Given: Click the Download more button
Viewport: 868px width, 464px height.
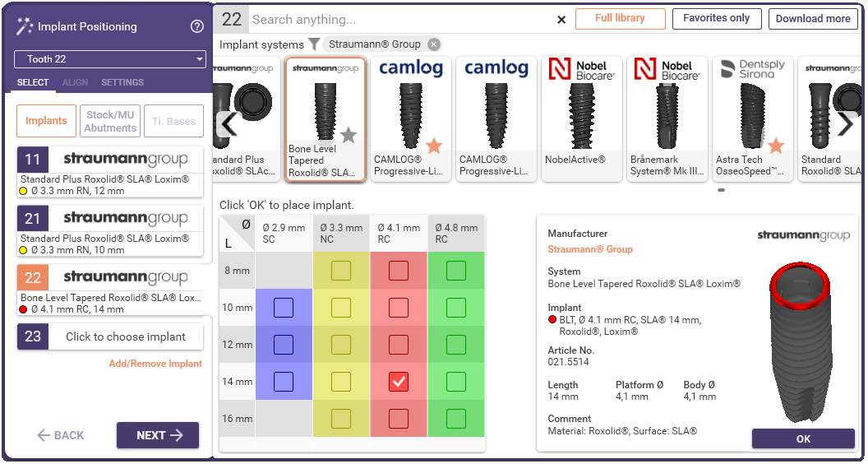Looking at the screenshot, I should pyautogui.click(x=813, y=18).
